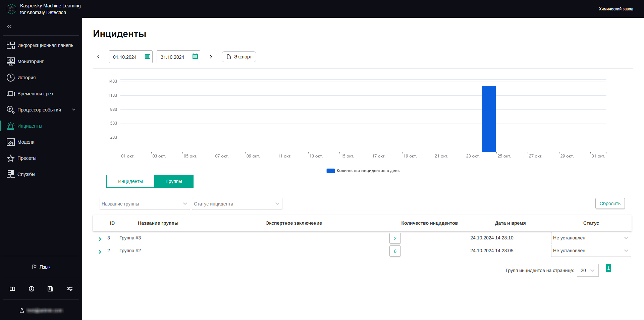Open the Статус инцидента filter dropdown

coord(237,204)
